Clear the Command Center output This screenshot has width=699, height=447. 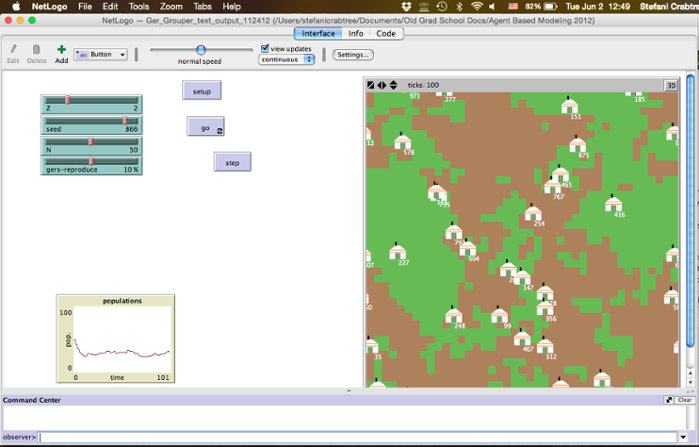(684, 400)
